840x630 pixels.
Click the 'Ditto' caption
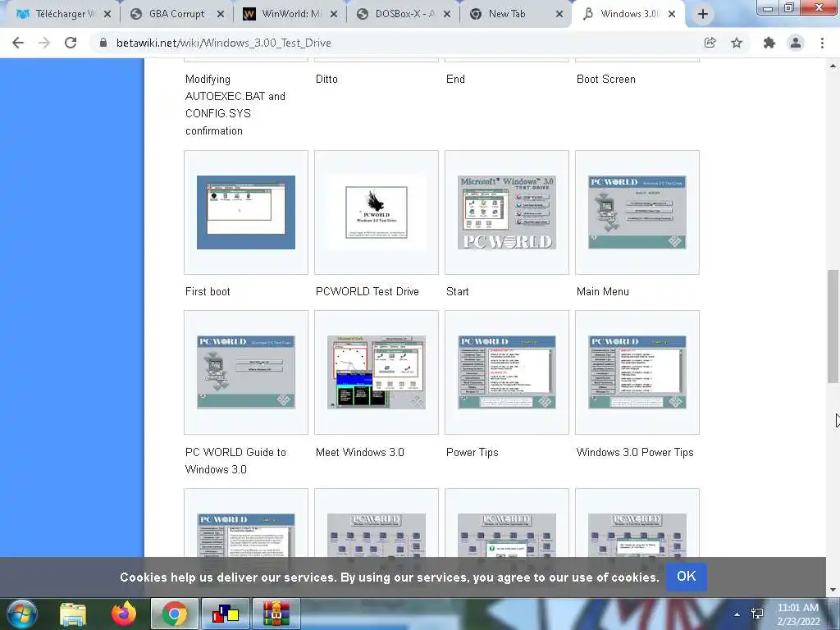click(326, 79)
